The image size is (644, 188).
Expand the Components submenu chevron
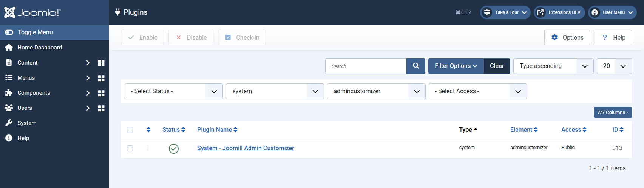(88, 93)
